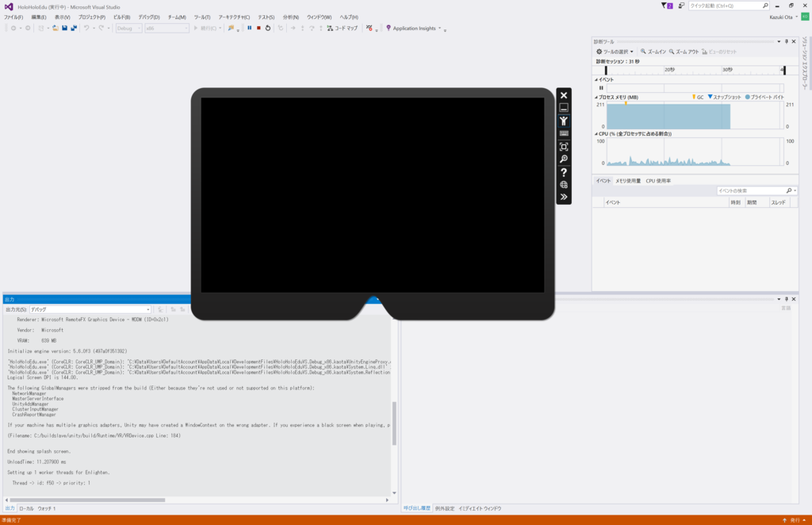Click the Navigate Backward toolbar icon
Screen dimensions: 812x525
(13, 28)
